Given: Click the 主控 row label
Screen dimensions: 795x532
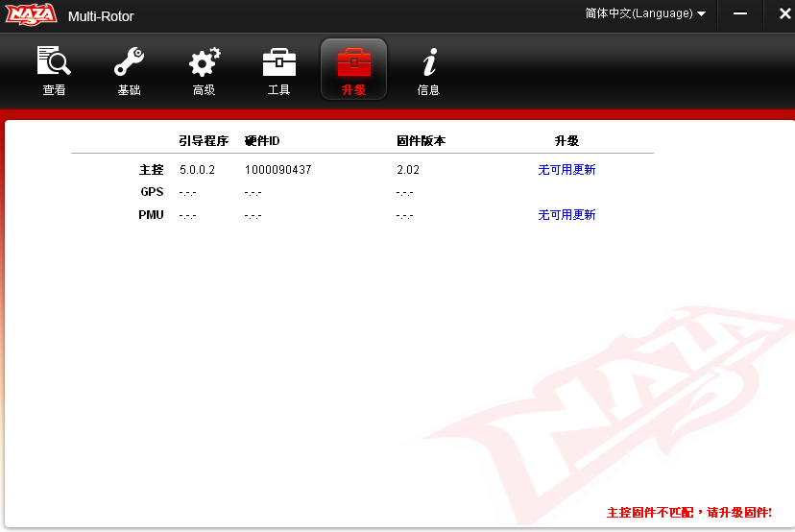Looking at the screenshot, I should pos(151,169).
